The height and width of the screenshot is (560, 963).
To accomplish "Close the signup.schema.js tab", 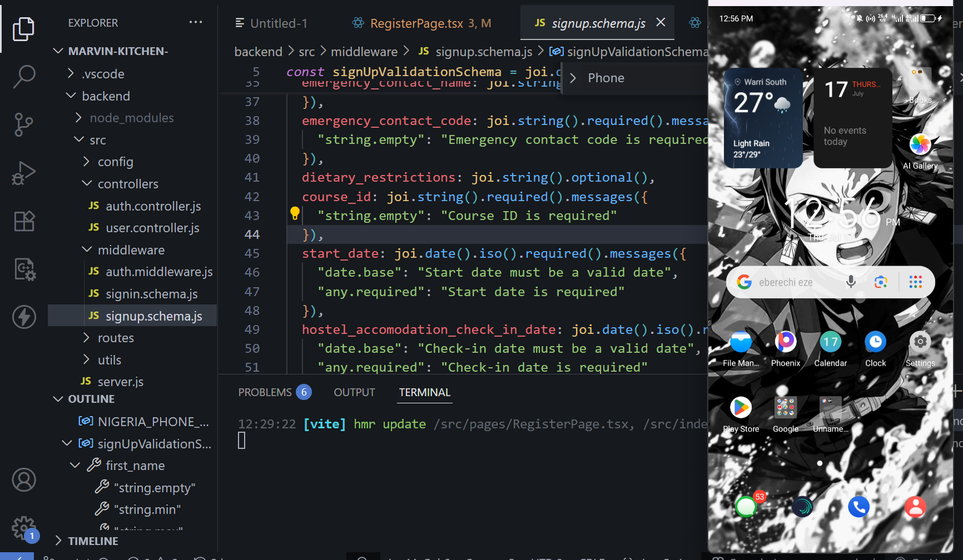I will (x=661, y=22).
